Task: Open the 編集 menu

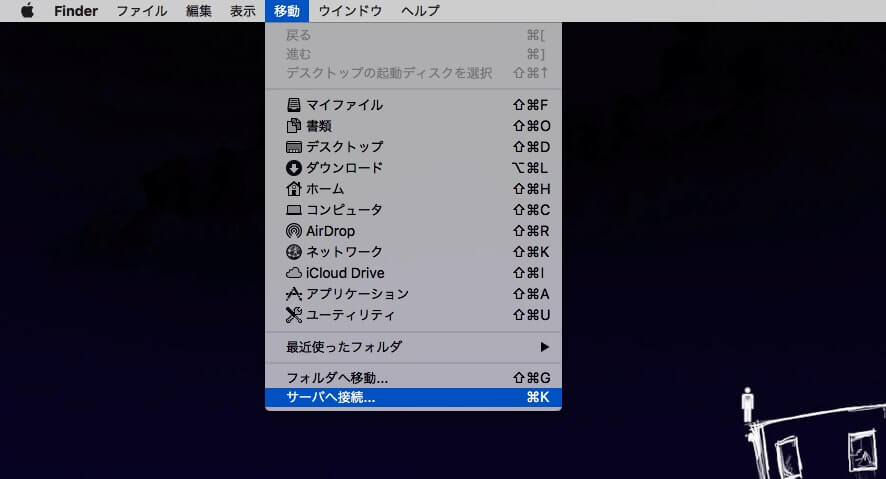Action: pos(198,11)
